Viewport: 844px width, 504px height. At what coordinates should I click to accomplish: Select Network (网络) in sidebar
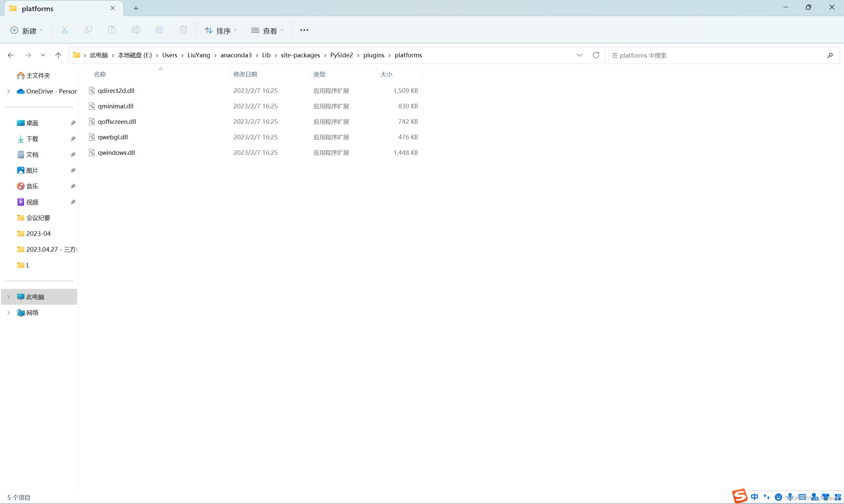[28, 313]
